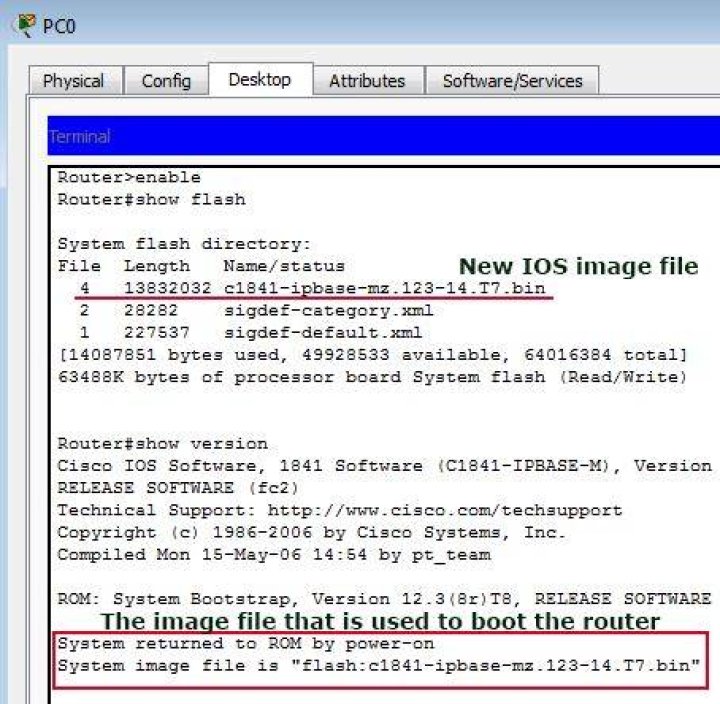Click the 'ROM: System Bootstrap' version line
This screenshot has width=720, height=704.
pos(385,599)
